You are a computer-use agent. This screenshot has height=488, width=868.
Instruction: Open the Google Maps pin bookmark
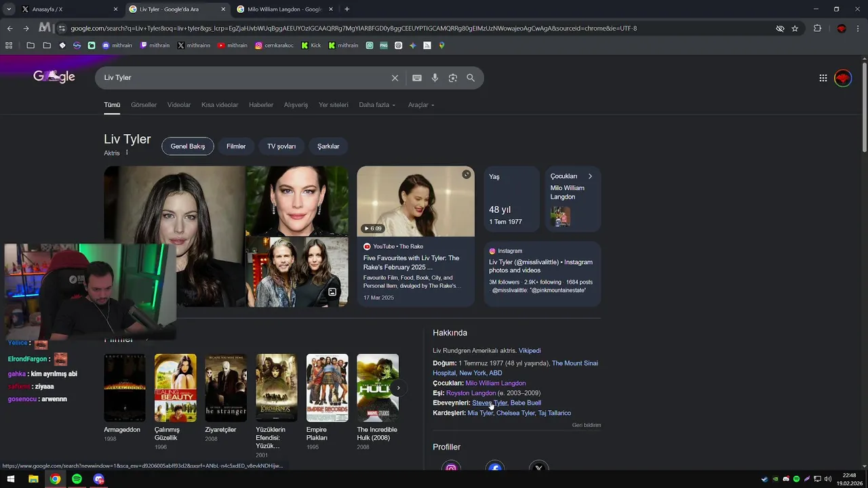[x=441, y=45]
